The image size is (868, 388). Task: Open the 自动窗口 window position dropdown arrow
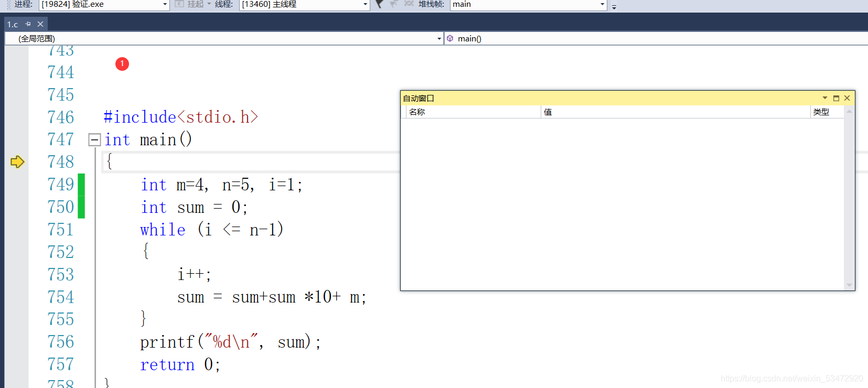coord(824,98)
